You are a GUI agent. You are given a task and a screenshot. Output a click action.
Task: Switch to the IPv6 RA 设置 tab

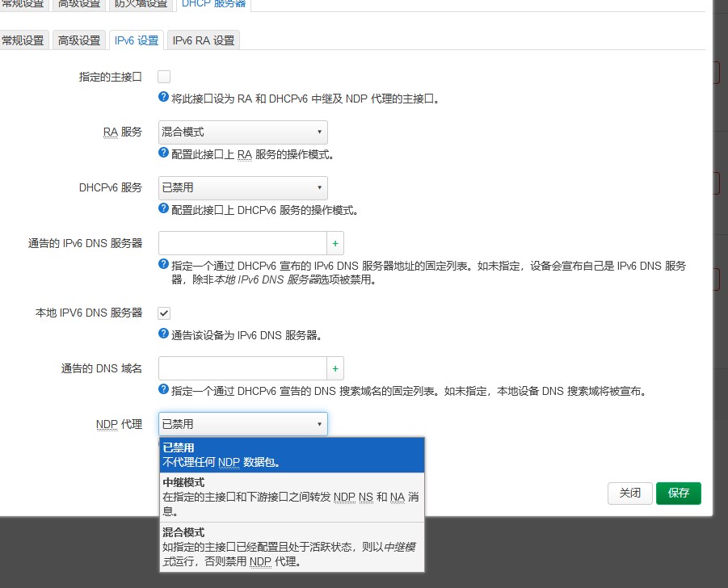point(203,40)
